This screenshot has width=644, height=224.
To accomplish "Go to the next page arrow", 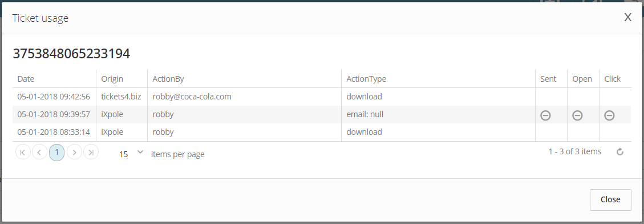I will (x=74, y=153).
